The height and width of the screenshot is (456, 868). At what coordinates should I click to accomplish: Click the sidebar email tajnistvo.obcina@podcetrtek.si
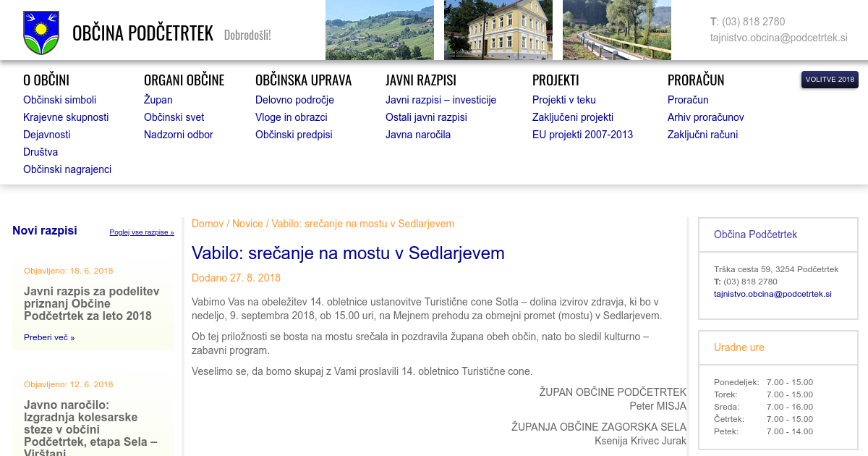pos(773,294)
